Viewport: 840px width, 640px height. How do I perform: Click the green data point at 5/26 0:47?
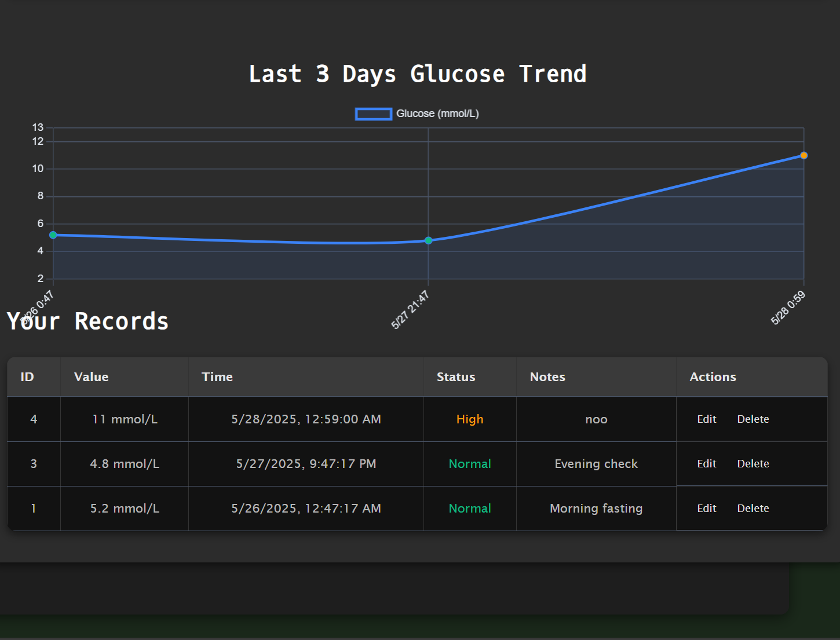tap(53, 235)
